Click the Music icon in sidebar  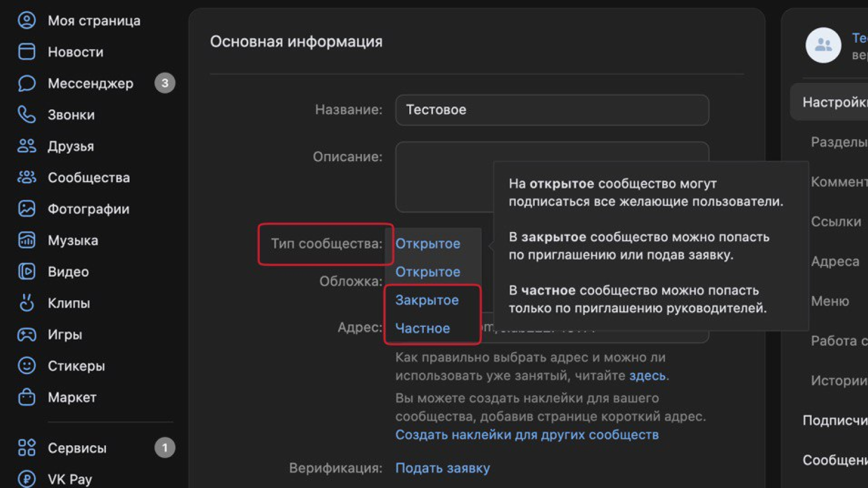click(26, 240)
